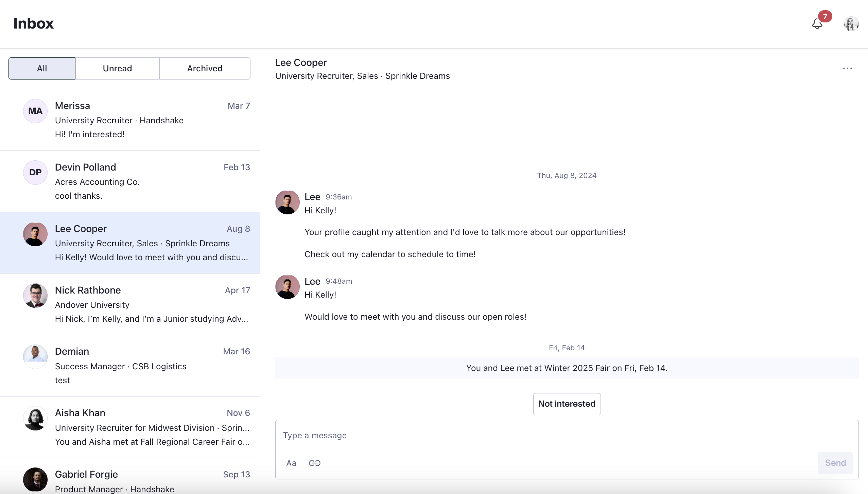Insert a link with the link icon
This screenshot has height=494, width=868.
tap(314, 463)
